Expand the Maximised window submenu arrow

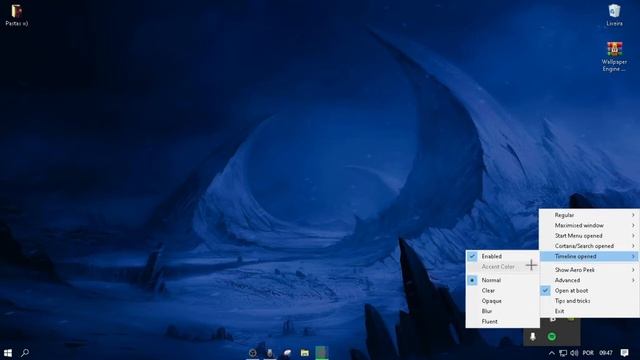point(633,225)
